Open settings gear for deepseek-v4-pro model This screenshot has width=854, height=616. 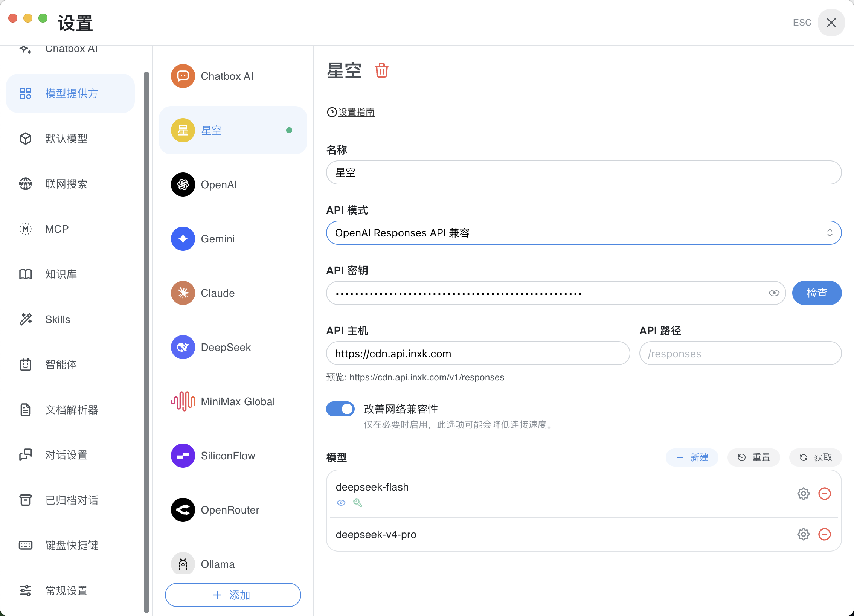[x=803, y=534]
